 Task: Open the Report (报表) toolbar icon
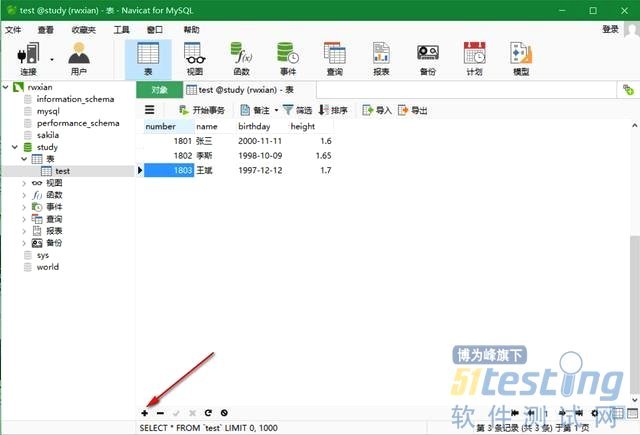tap(381, 58)
